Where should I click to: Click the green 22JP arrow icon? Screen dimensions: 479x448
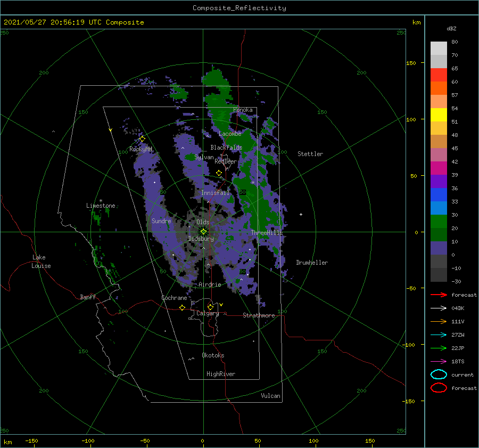439,348
